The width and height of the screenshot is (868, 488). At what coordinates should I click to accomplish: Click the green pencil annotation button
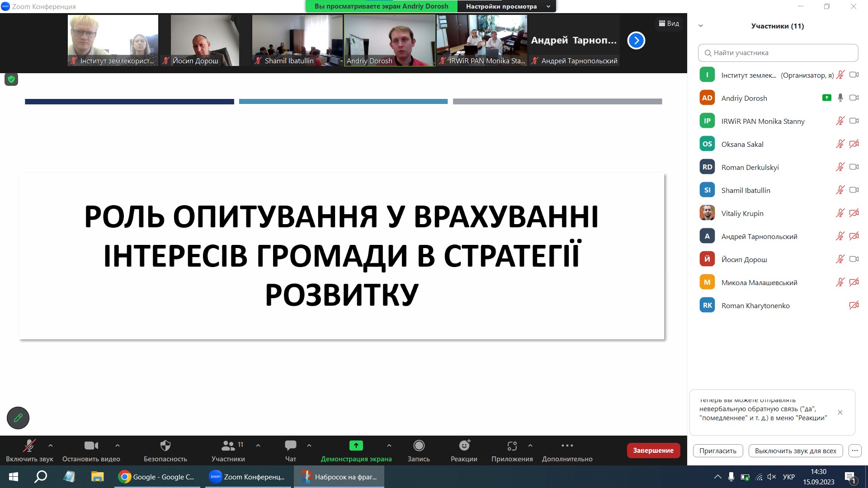point(18,418)
